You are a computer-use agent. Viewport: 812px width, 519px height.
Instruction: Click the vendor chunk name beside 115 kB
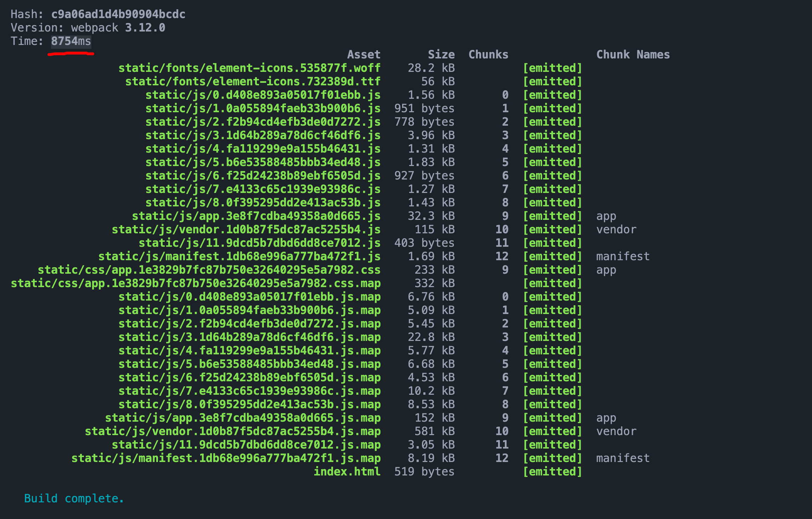point(616,230)
